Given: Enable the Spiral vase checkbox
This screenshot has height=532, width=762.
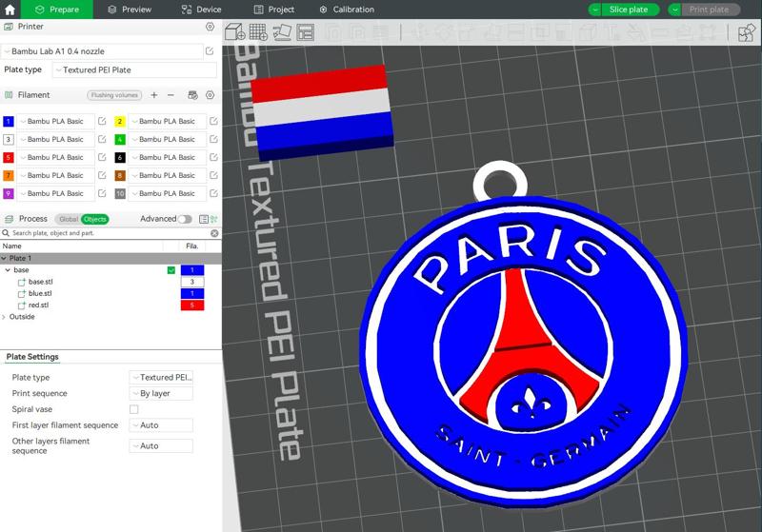Looking at the screenshot, I should [133, 409].
